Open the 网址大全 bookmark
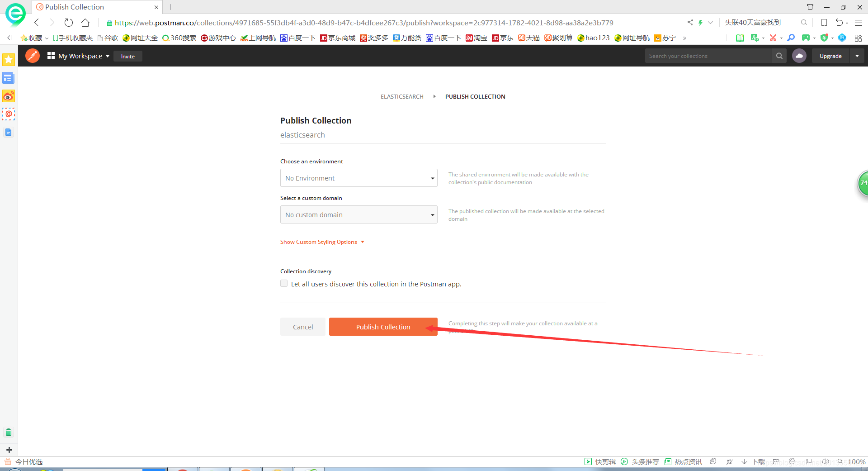 [140, 38]
